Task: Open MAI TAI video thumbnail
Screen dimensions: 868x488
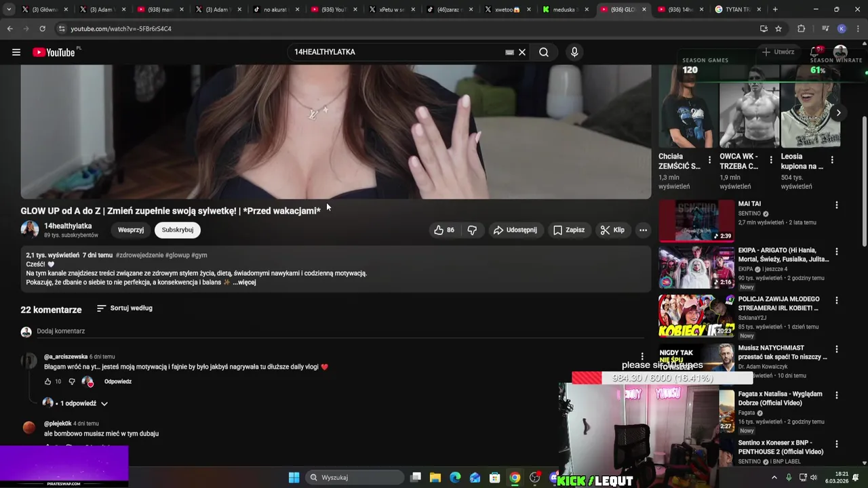Action: tap(696, 221)
